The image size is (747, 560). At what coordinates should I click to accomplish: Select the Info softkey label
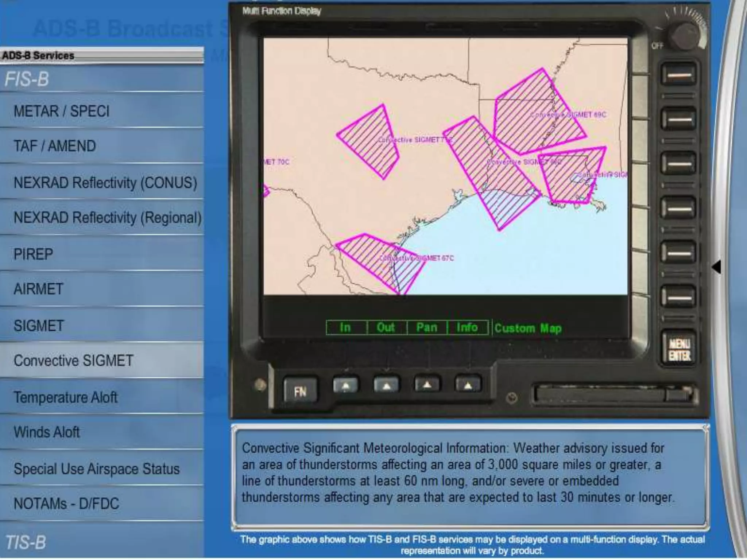pyautogui.click(x=467, y=327)
